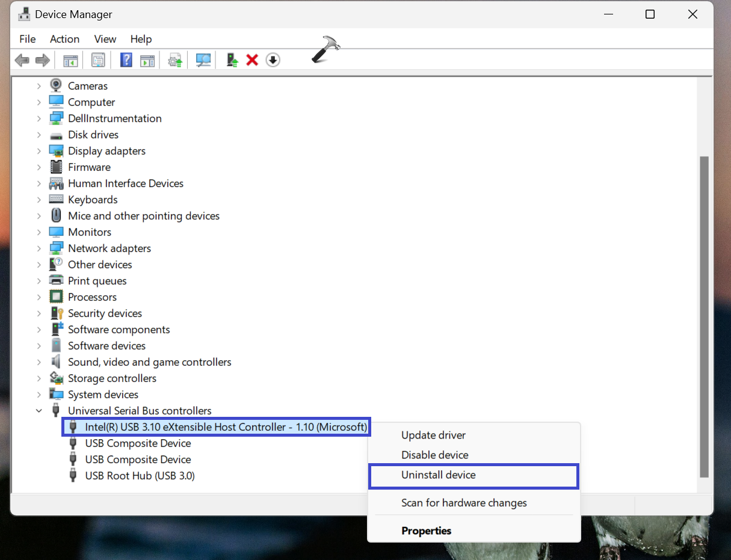Click the Properties toolbar icon

pyautogui.click(x=98, y=60)
